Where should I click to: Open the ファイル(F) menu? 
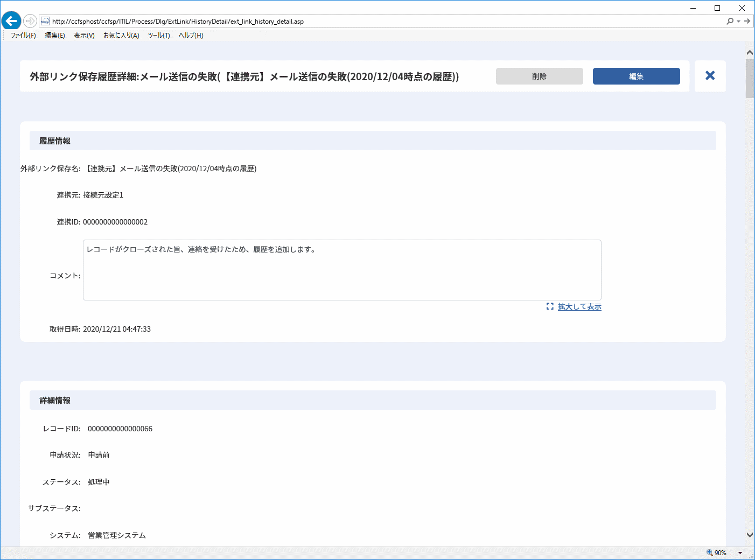(23, 36)
